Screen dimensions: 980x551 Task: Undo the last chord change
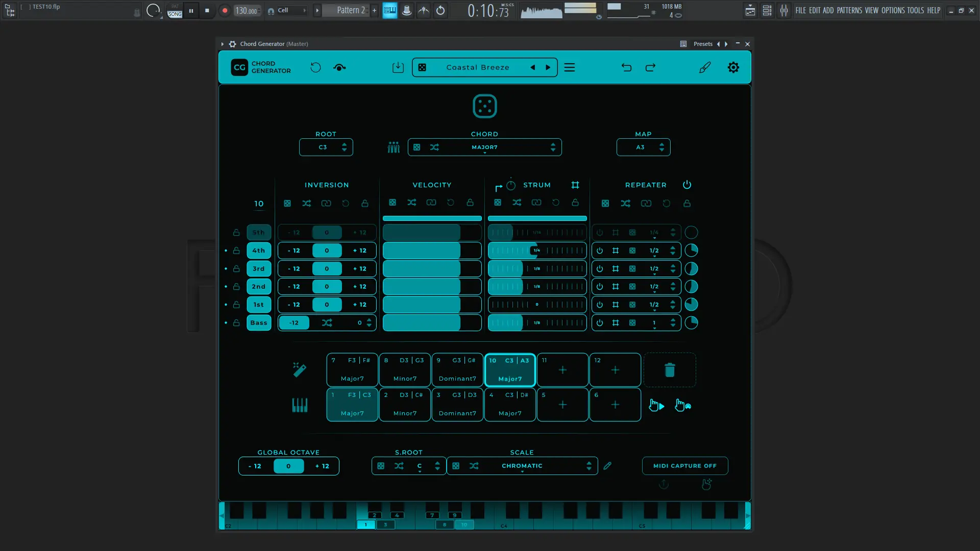coord(626,67)
